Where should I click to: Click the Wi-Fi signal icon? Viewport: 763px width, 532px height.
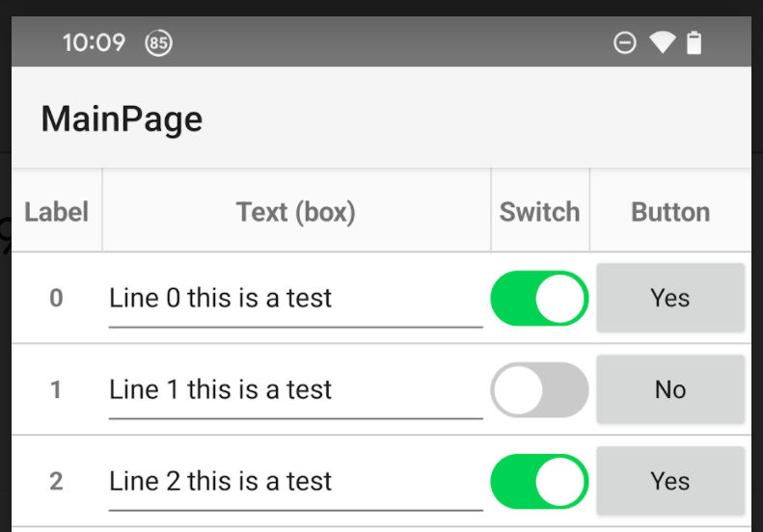(x=662, y=43)
